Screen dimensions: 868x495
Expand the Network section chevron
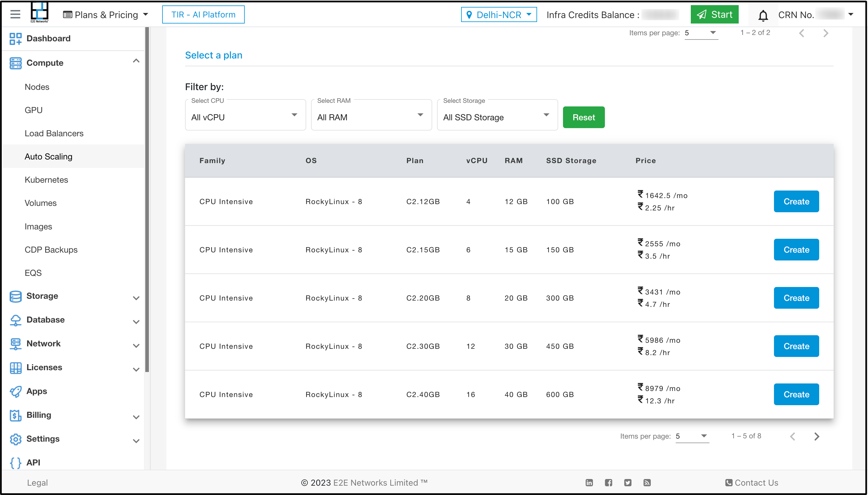136,346
